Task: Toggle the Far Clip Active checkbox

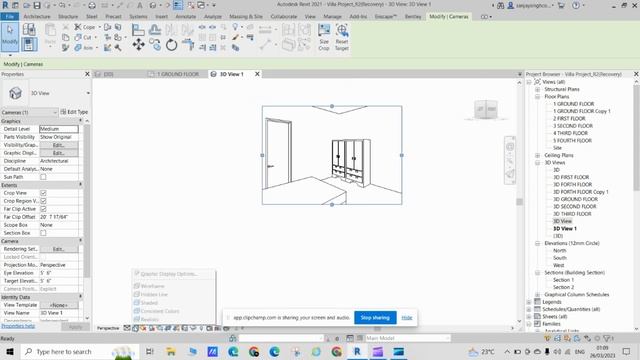Action: pos(43,209)
